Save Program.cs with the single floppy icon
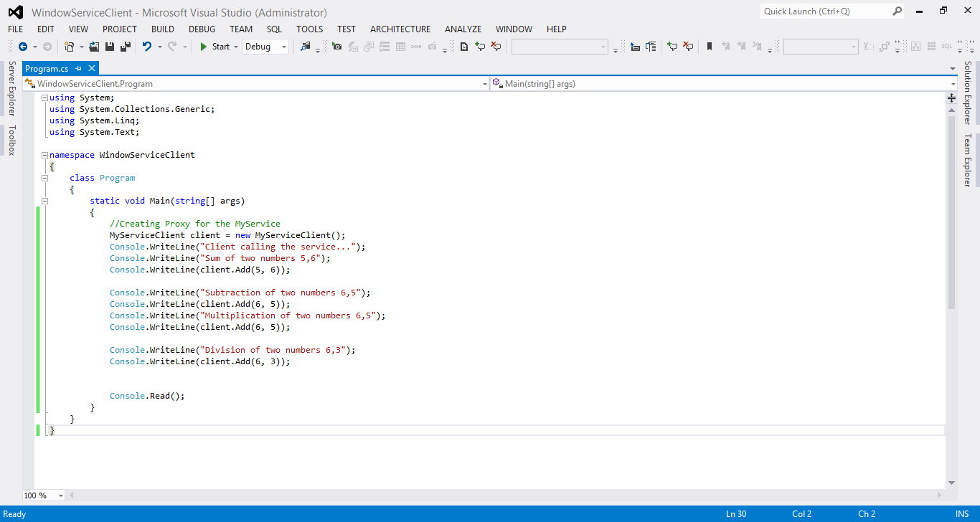 110,47
